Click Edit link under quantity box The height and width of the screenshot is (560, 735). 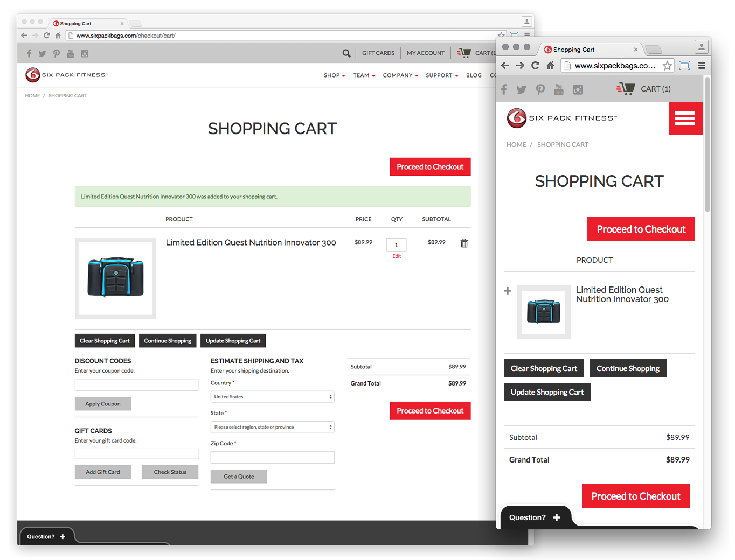coord(397,256)
